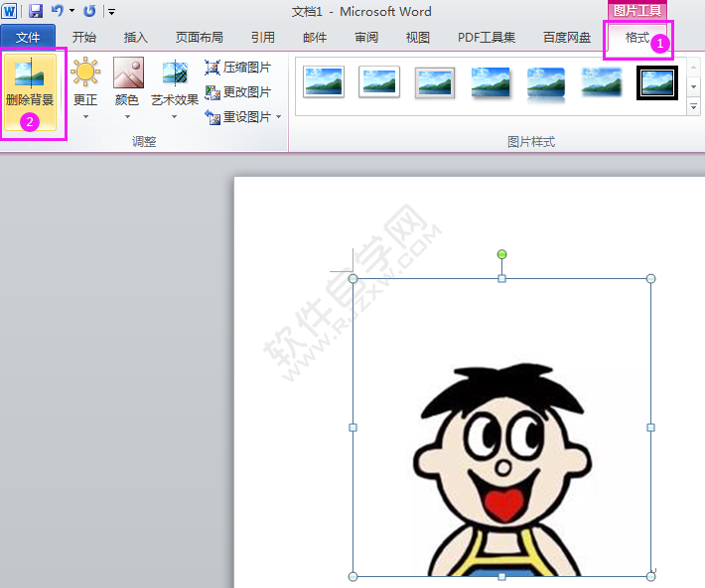Select the cartoon boy picture

pyautogui.click(x=501, y=427)
